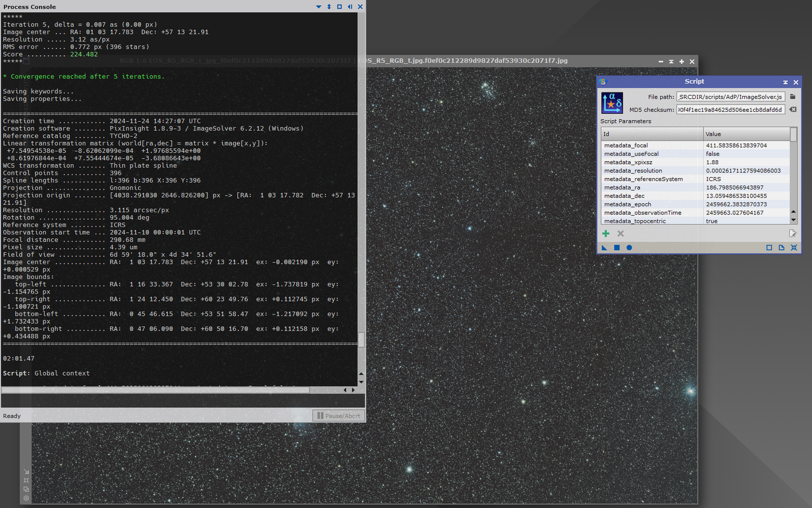Click the ImageSolver script icon in Script window
Image resolution: width=812 pixels, height=508 pixels.
[x=612, y=103]
